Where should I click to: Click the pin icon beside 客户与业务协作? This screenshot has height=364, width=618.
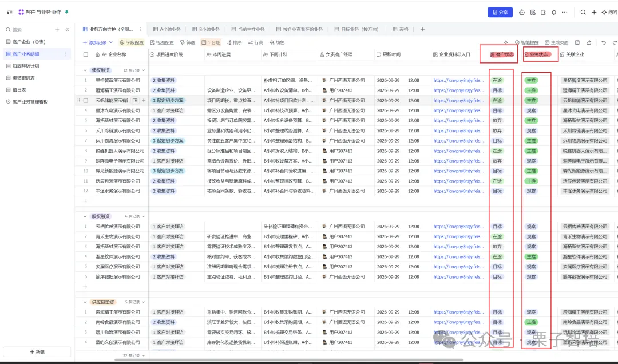66,12
